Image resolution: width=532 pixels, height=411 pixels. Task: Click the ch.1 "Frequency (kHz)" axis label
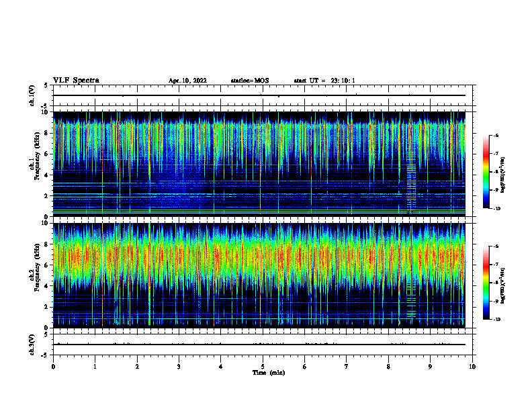38,156
